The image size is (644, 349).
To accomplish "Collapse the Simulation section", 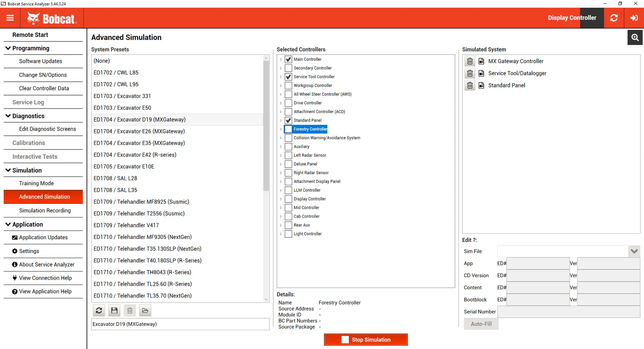I will 8,170.
